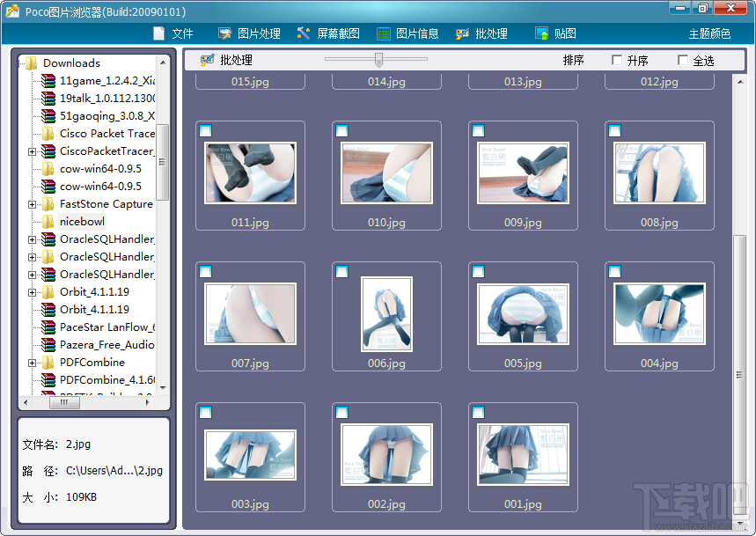Open the 图片信息 icon
Image resolution: width=756 pixels, height=536 pixels.
(x=384, y=33)
